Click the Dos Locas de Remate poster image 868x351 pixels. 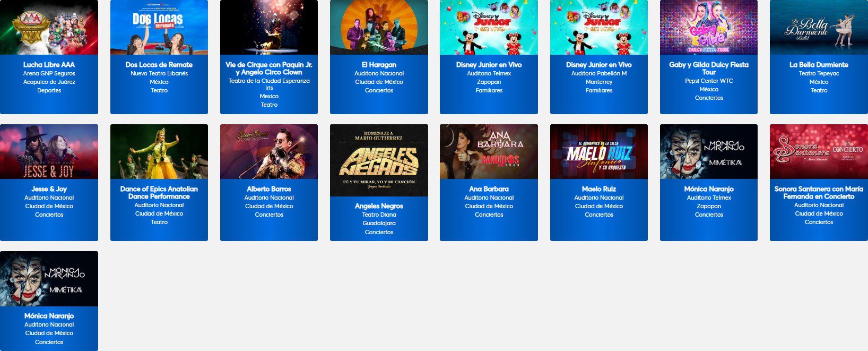tap(159, 27)
